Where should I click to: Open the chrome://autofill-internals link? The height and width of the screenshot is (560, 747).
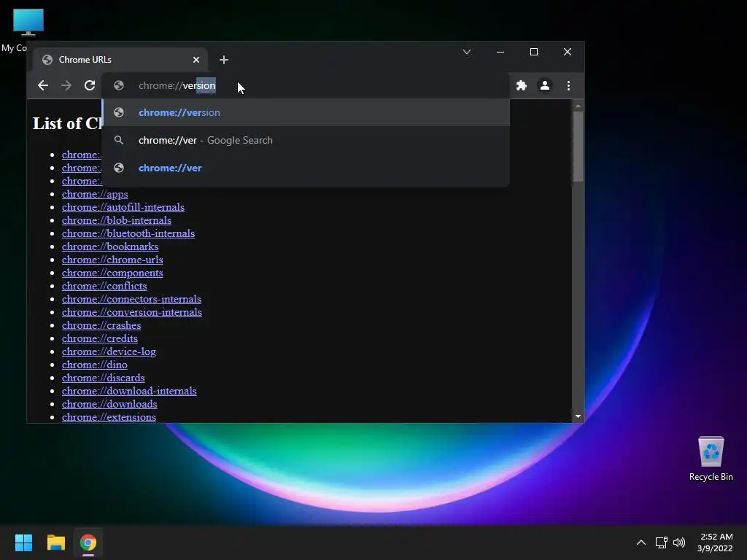123,207
